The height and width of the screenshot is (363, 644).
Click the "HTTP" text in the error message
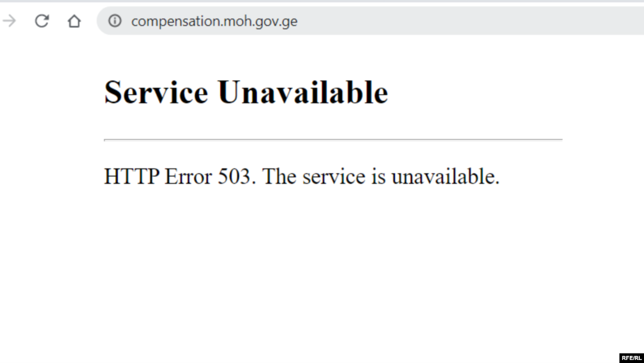(131, 176)
